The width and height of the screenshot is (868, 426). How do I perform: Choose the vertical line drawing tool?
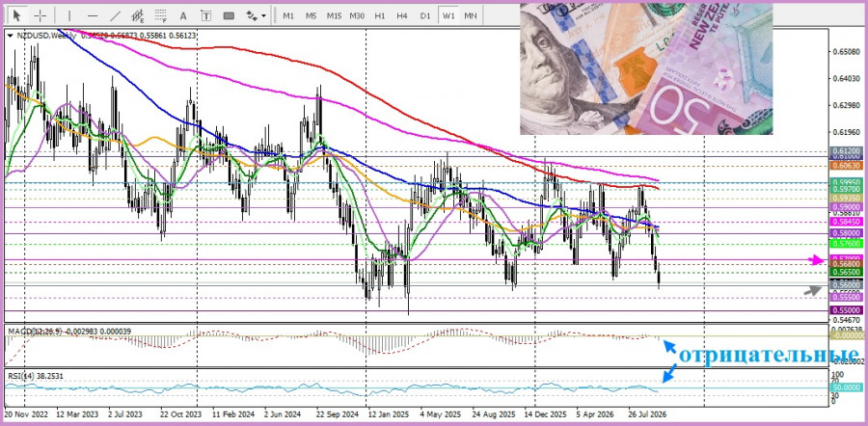coord(69,15)
